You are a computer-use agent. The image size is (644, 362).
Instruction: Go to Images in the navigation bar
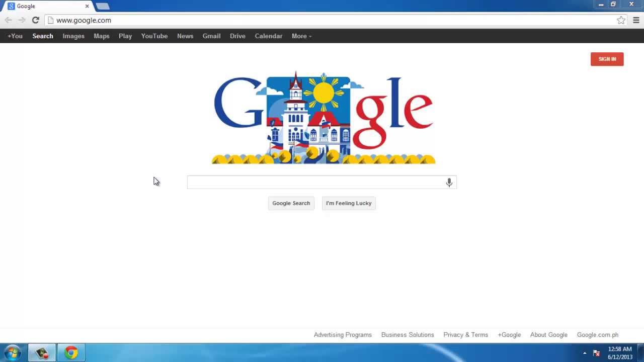point(73,36)
